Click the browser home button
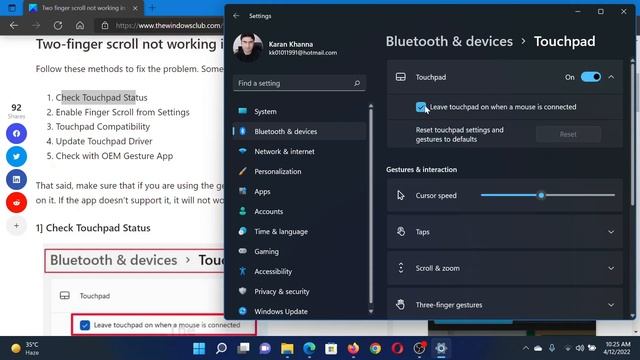Viewport: 640px width, 360px height. (80, 25)
